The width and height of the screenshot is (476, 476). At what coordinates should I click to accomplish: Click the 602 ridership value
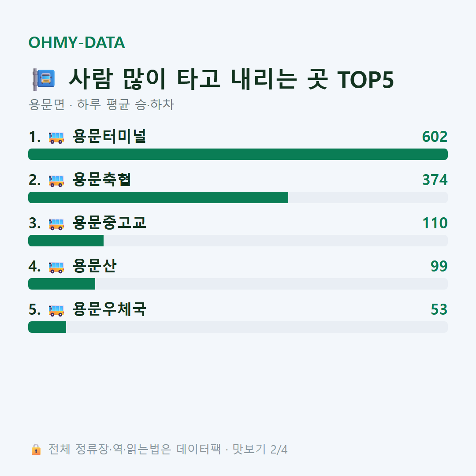click(435, 137)
